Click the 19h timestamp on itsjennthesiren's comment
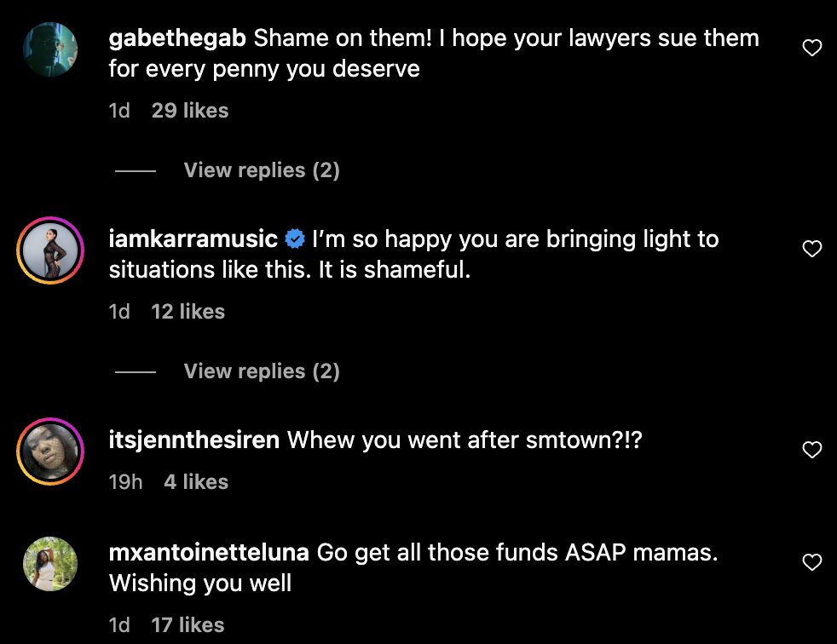This screenshot has width=837, height=644. [x=126, y=482]
